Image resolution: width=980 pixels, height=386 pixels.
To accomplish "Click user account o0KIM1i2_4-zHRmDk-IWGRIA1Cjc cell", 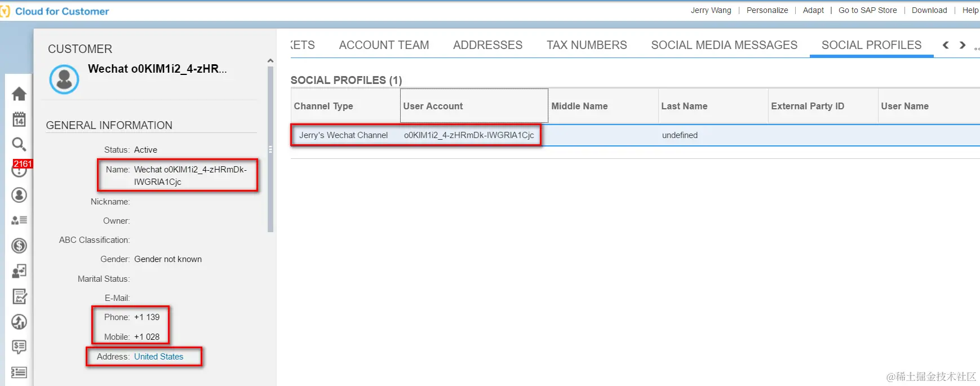I will [469, 135].
